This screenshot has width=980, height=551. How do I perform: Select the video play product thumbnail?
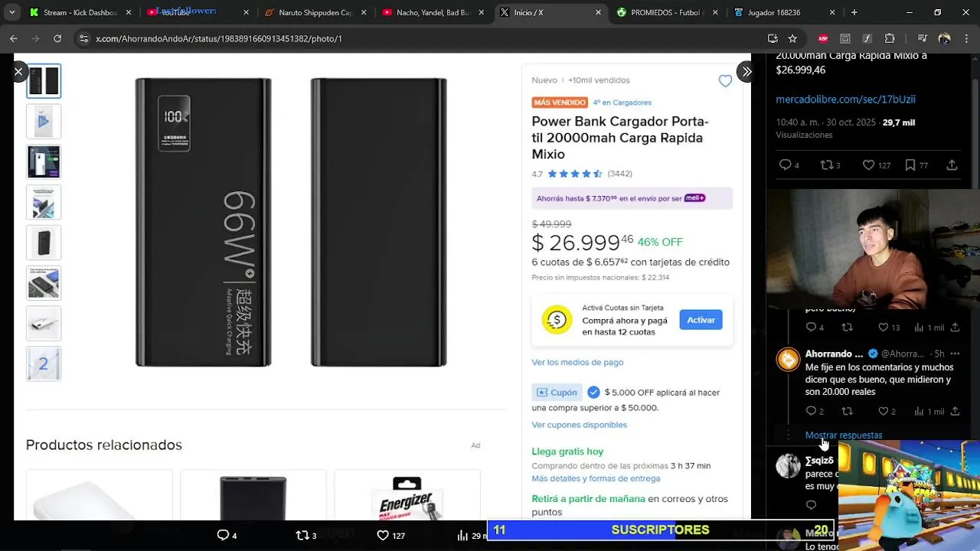coord(44,121)
